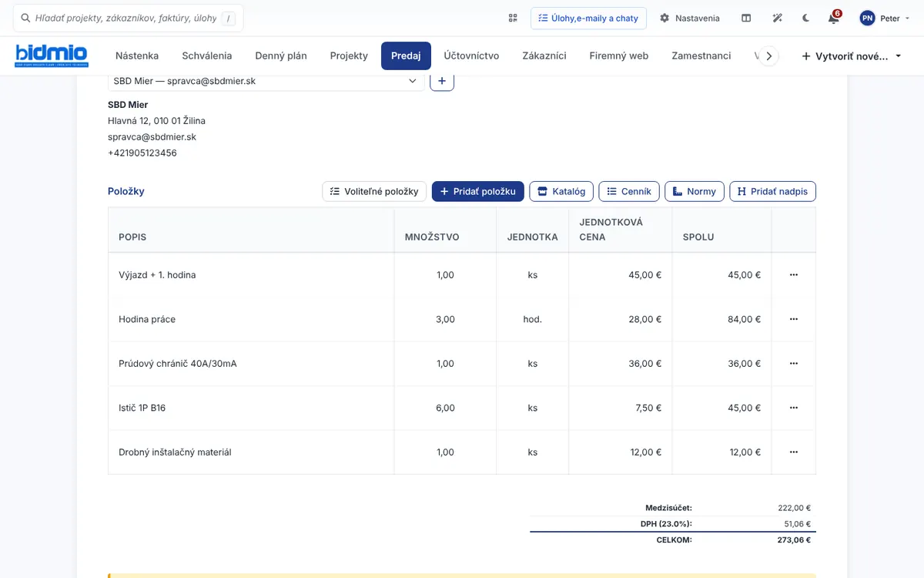Focus the search projects input field
This screenshot has width=924, height=578.
coord(128,18)
